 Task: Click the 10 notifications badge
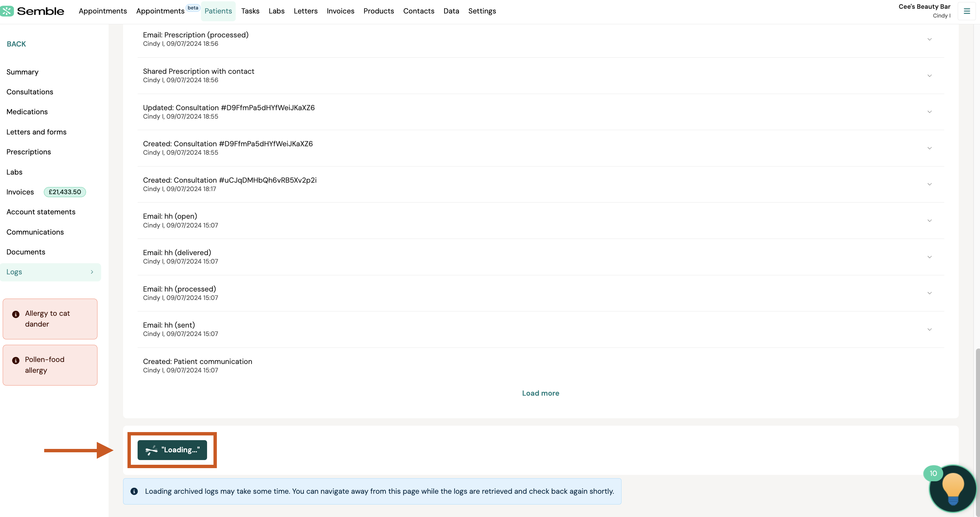tap(933, 473)
